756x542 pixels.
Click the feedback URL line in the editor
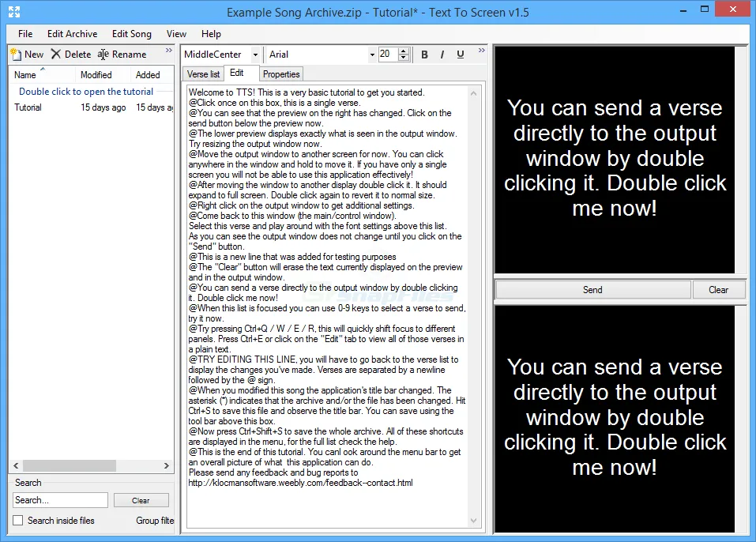click(300, 483)
